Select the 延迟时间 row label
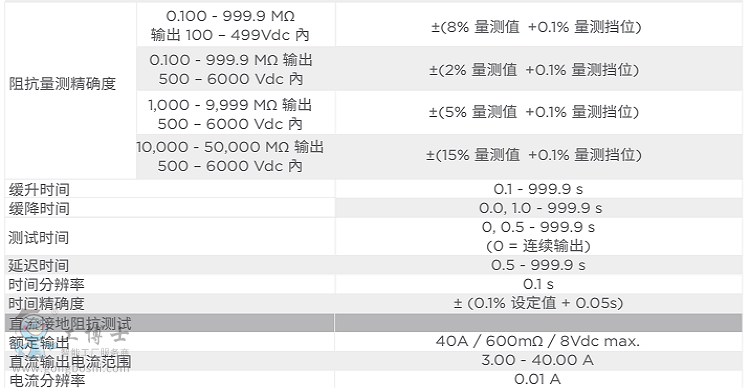 [x=39, y=266]
